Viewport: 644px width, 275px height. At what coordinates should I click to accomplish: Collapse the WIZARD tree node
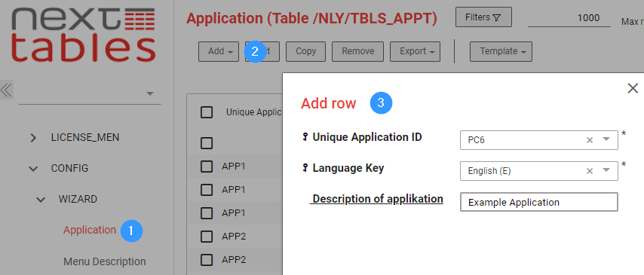click(x=41, y=200)
